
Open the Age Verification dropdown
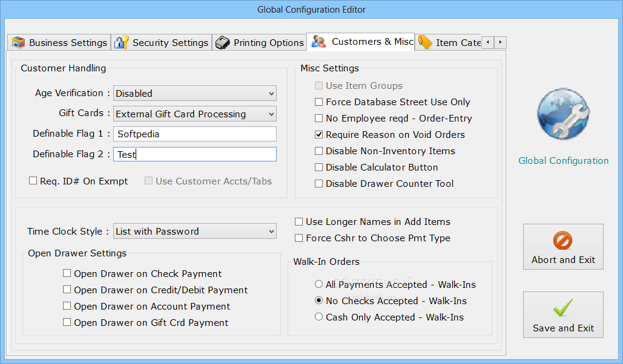coord(271,94)
